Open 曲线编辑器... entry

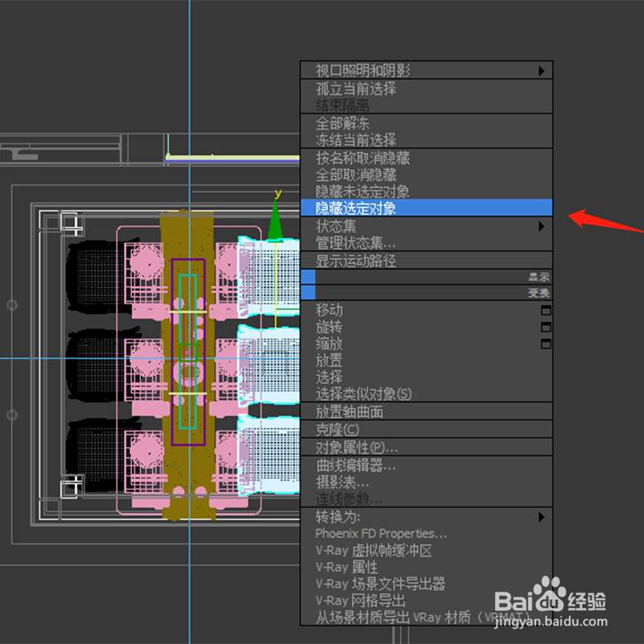(x=427, y=465)
